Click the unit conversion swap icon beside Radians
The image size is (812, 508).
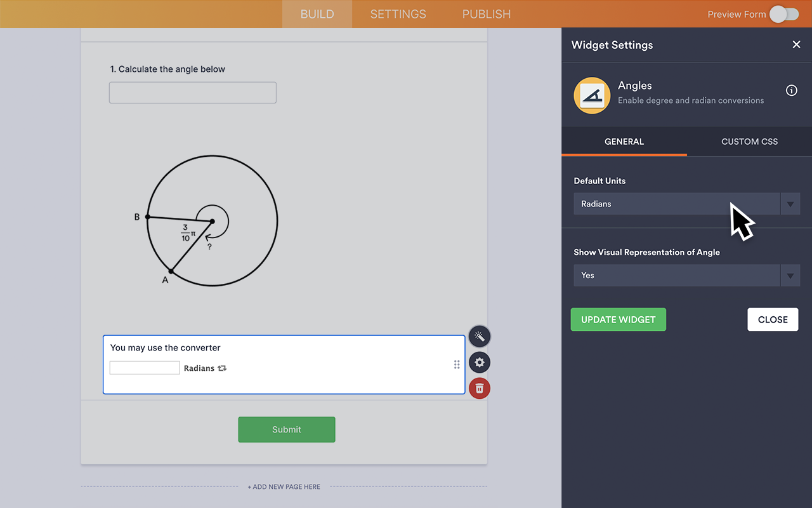221,368
